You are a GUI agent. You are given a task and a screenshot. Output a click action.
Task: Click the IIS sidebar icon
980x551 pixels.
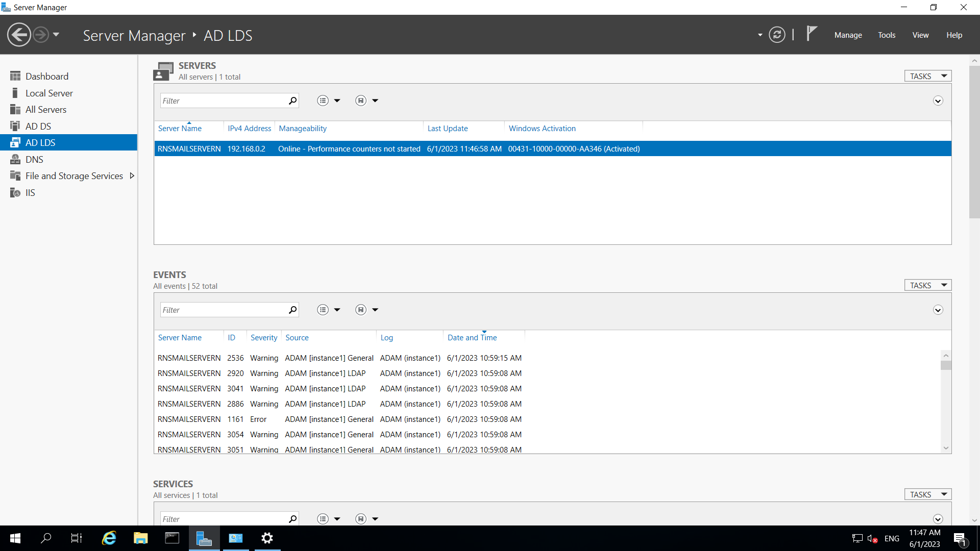pos(15,192)
